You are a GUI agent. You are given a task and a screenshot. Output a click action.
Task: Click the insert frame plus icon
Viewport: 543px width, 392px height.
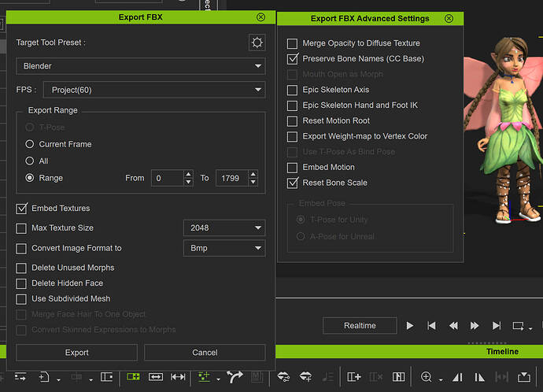click(x=354, y=377)
